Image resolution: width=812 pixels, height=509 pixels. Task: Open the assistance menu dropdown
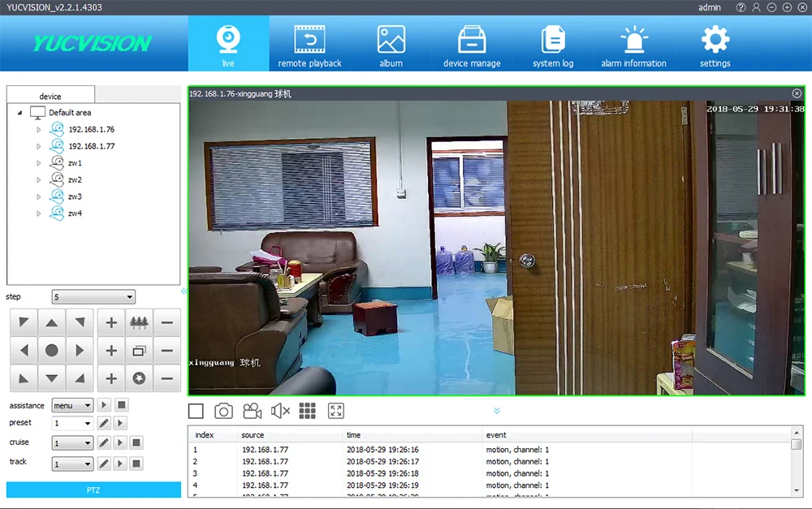coord(72,405)
